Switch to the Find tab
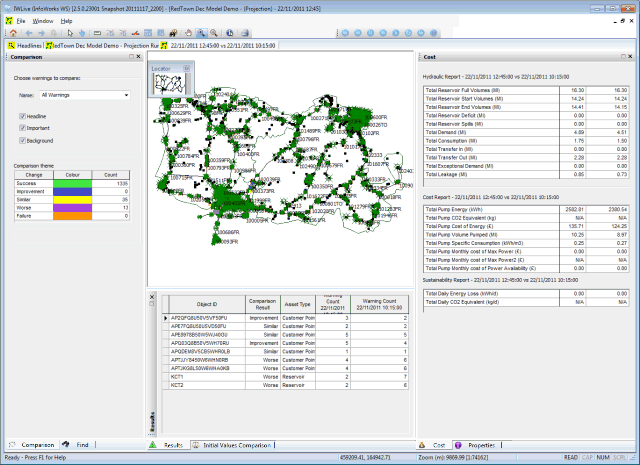This screenshot has width=640, height=465. pos(82,444)
